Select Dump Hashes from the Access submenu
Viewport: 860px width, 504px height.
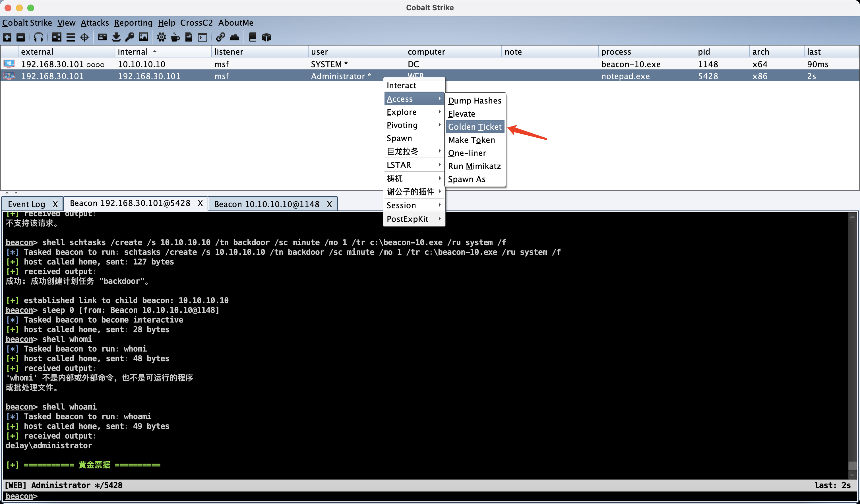pyautogui.click(x=475, y=100)
